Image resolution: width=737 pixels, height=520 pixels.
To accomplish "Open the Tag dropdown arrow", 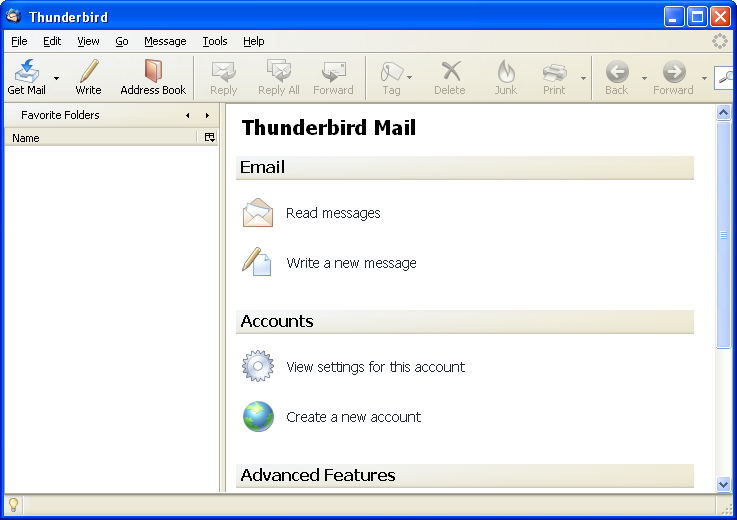I will pos(410,78).
